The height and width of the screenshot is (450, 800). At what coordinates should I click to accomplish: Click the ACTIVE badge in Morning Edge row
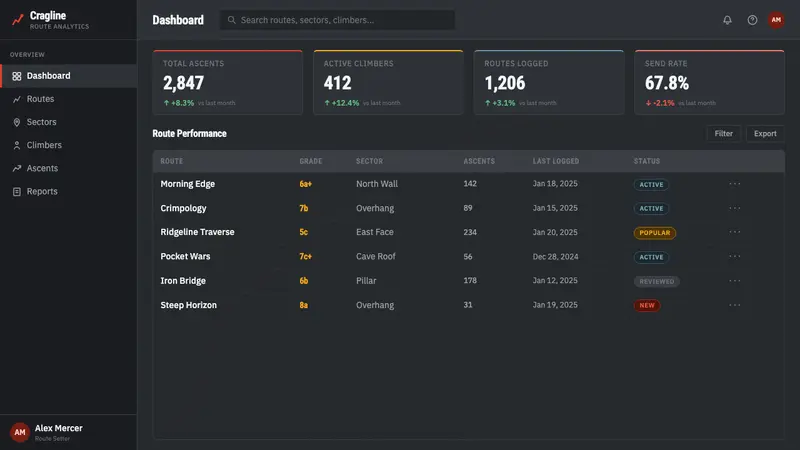(x=652, y=185)
